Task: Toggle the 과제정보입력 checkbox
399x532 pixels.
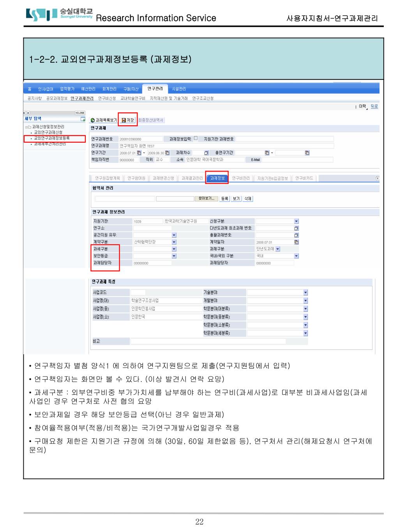Action: [x=196, y=138]
